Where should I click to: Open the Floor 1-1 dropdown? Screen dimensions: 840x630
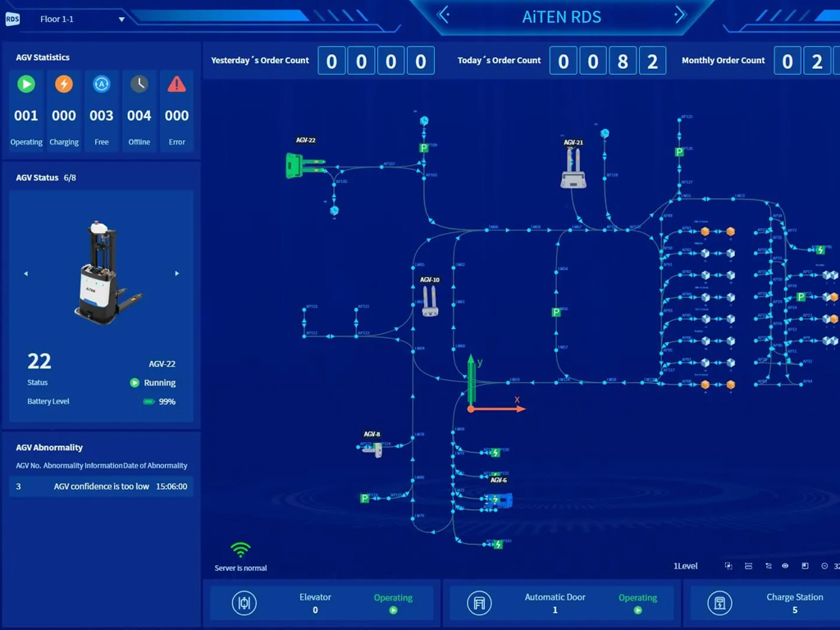(x=121, y=20)
